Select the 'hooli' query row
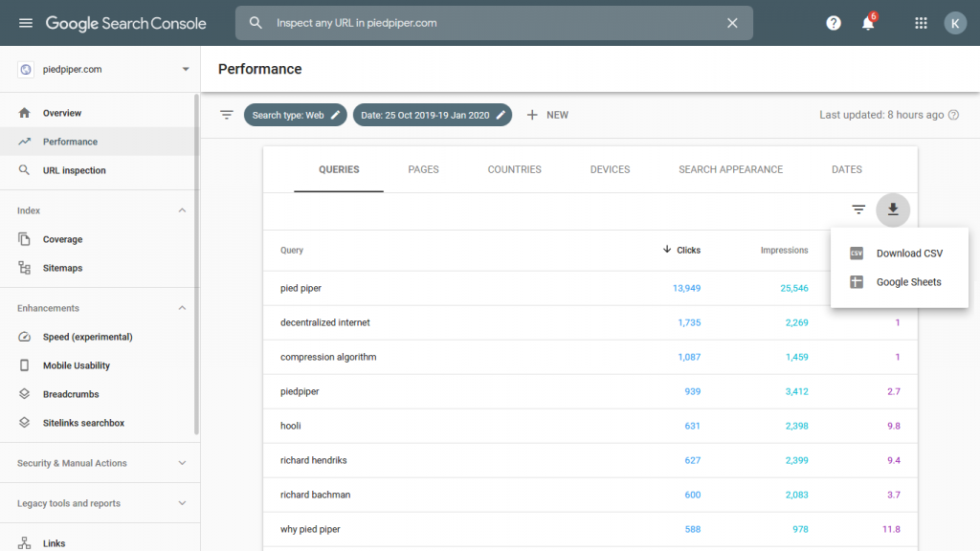The image size is (980, 551). (x=590, y=426)
